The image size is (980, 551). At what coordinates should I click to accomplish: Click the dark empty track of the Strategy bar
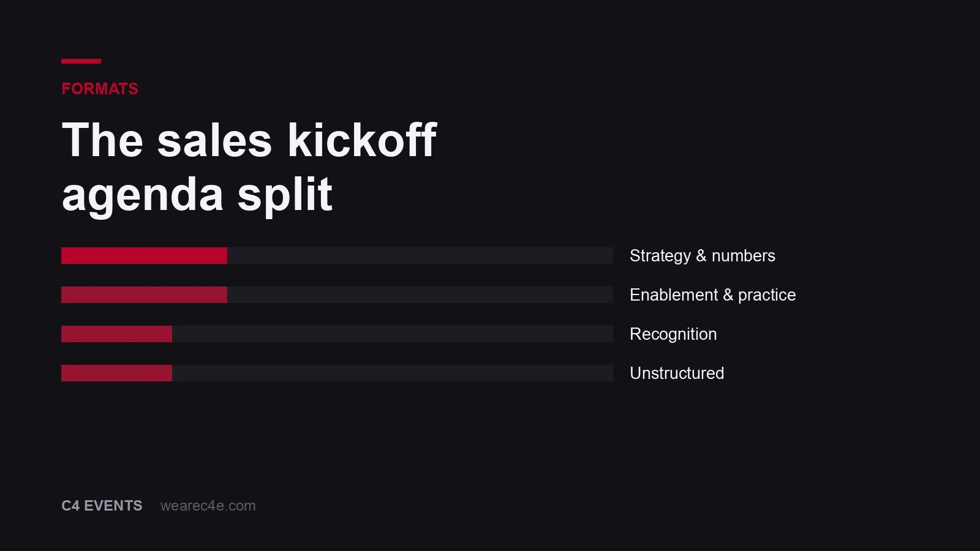[420, 256]
